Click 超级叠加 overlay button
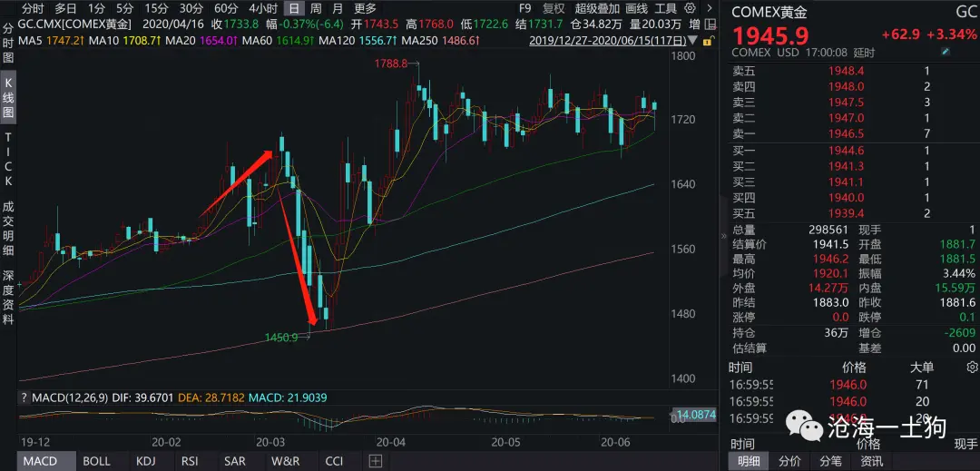Image resolution: width=980 pixels, height=471 pixels. tap(597, 9)
